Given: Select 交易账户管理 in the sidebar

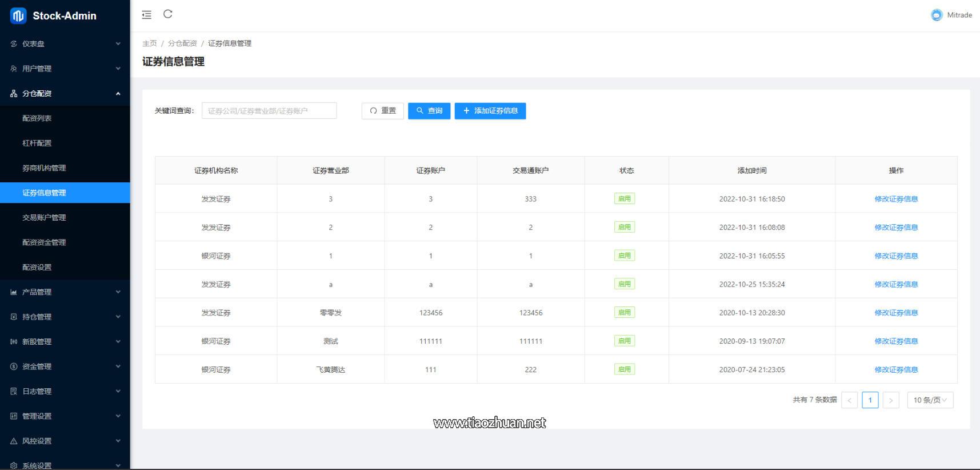Looking at the screenshot, I should pos(44,218).
